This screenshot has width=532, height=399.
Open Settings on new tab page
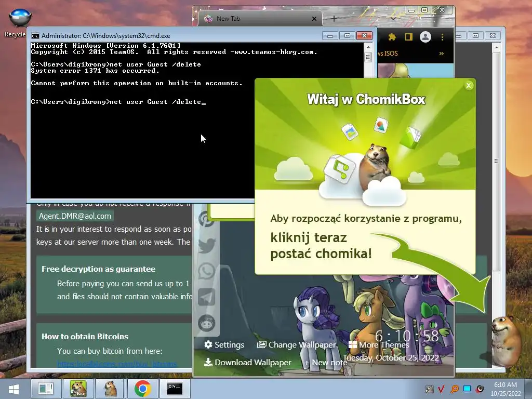[x=224, y=345]
